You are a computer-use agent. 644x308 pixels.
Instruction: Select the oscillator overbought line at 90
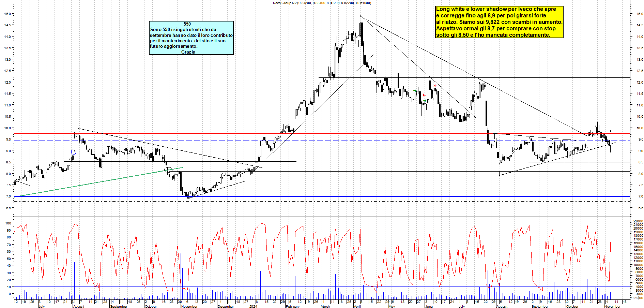pos(322,230)
